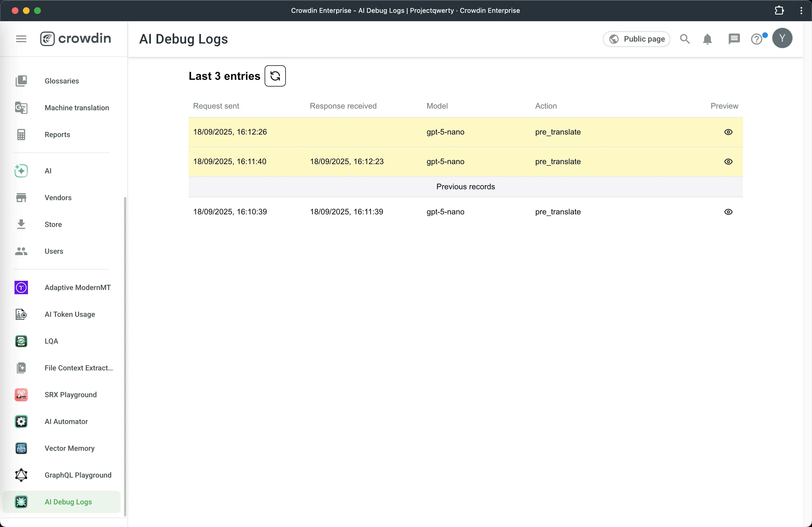Open the AI Automator tool
812x527 pixels.
coord(66,421)
